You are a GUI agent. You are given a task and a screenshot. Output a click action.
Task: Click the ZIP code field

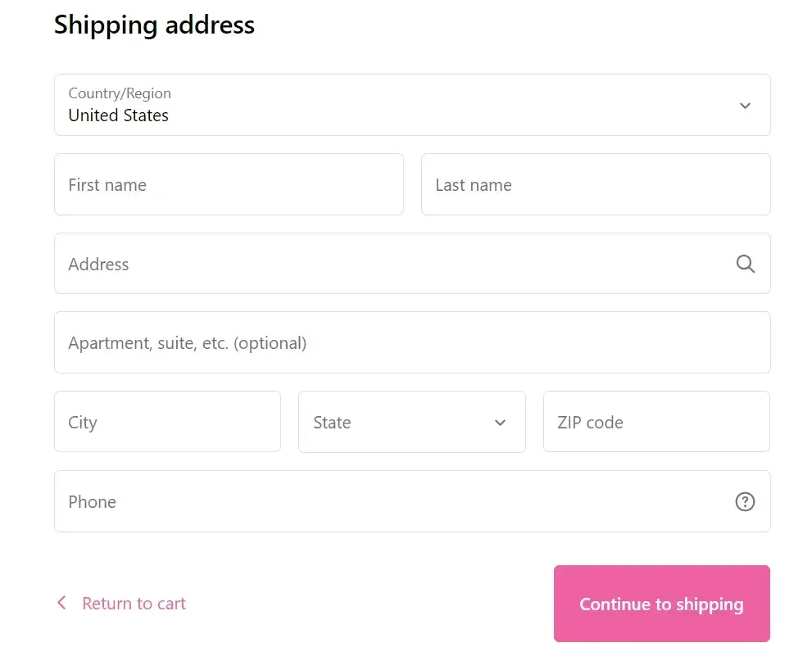(x=655, y=422)
